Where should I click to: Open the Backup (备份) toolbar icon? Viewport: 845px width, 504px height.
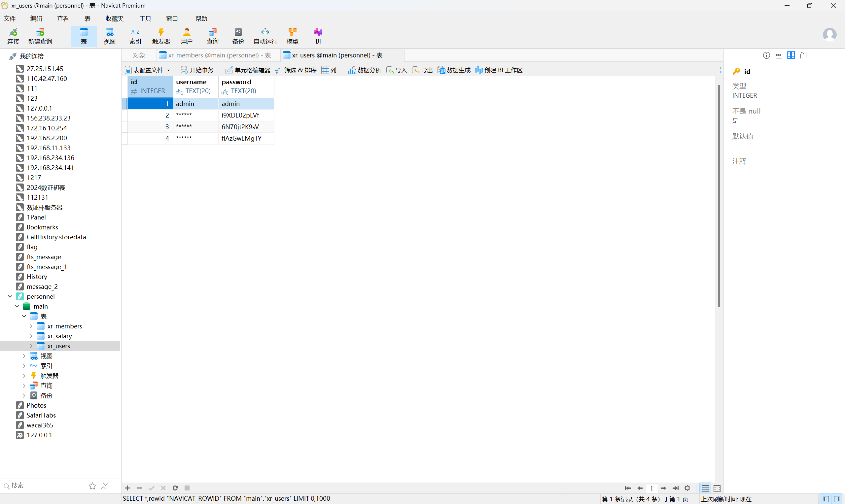tap(238, 36)
